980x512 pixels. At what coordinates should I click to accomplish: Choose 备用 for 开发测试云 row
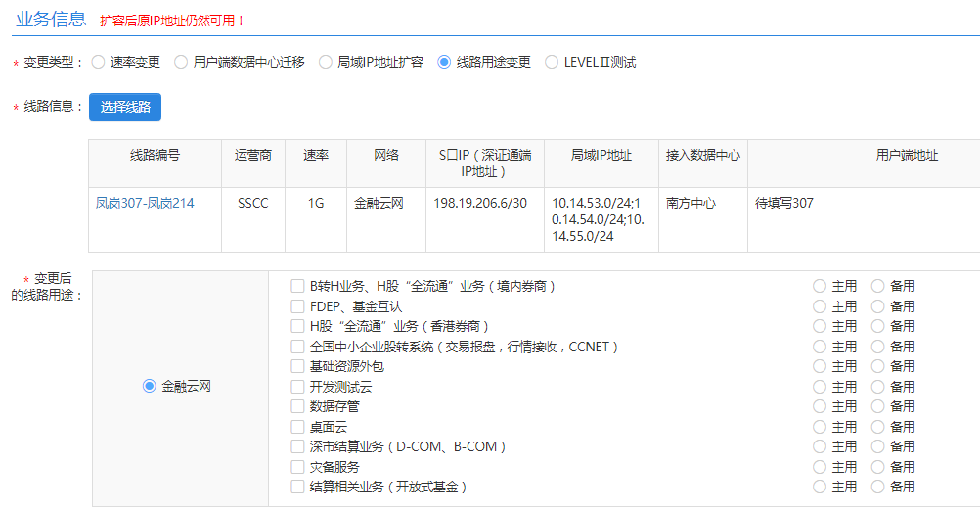click(878, 387)
